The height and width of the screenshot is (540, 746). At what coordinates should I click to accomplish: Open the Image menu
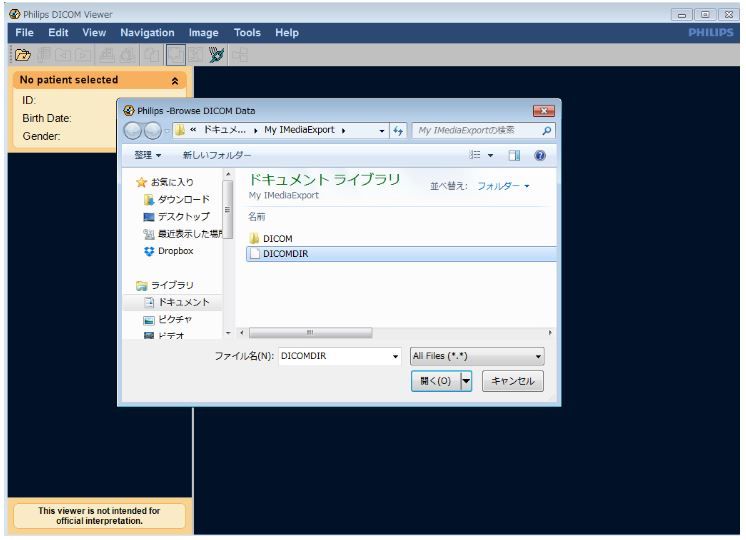coord(203,33)
